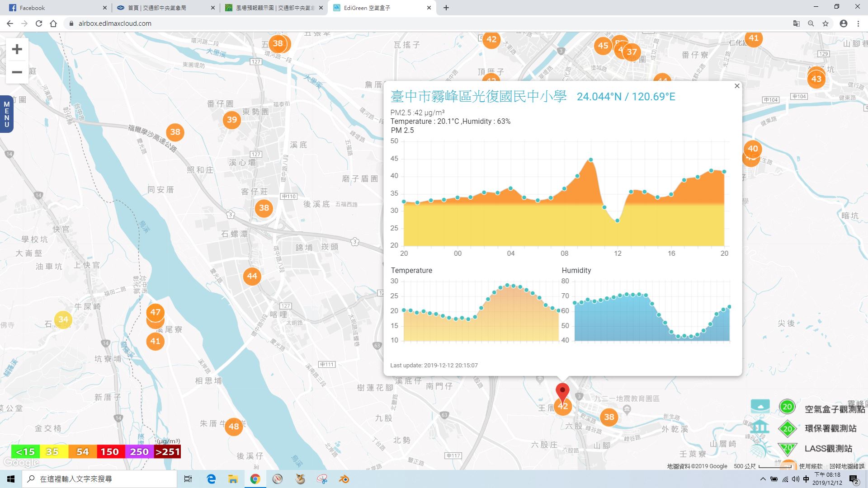The image size is (868, 488).
Task: Click the translate page icon
Action: tap(797, 23)
